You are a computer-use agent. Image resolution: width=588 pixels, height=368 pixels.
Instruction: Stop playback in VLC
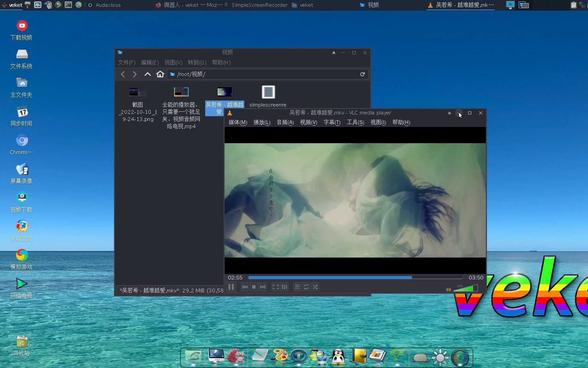click(x=254, y=287)
